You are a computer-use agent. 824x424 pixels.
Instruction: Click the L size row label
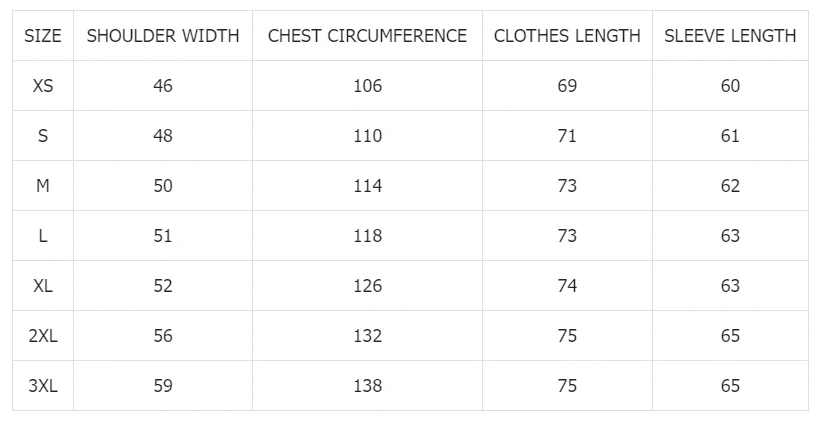[43, 236]
